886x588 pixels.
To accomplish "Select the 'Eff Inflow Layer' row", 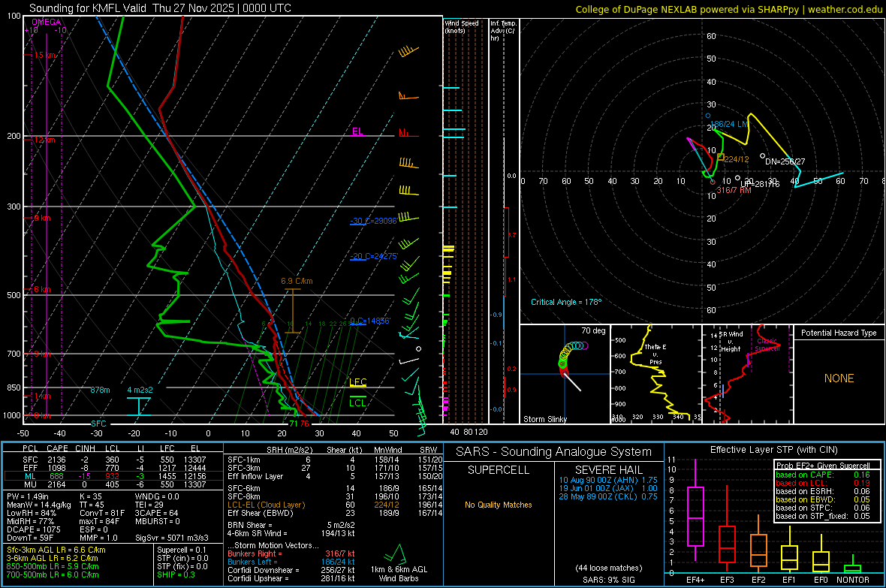I will click(x=333, y=477).
